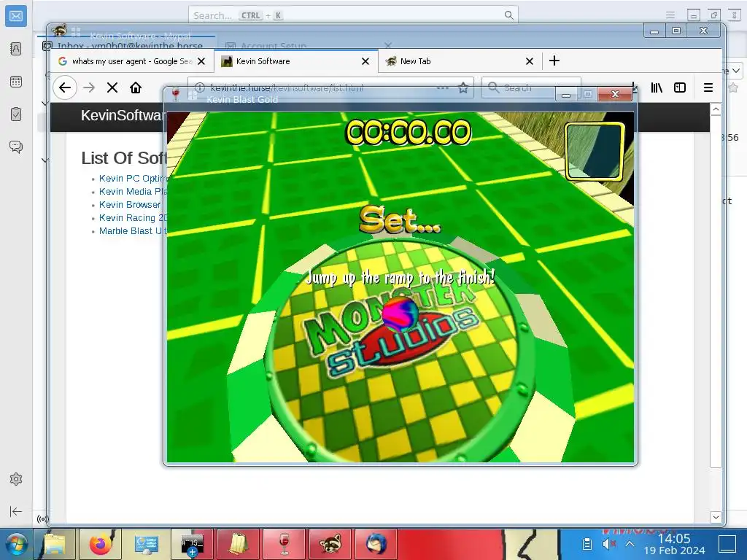747x560 pixels.
Task: Go to the home page in Mypal
Action: pos(136,87)
